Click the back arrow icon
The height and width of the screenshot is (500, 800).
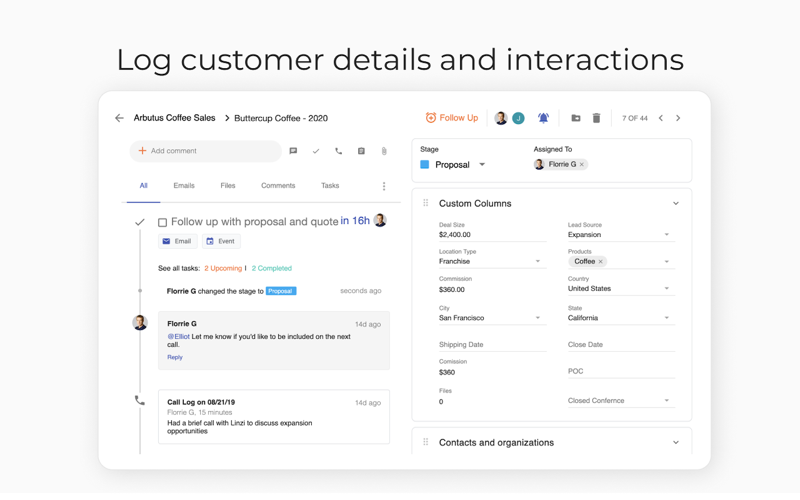click(x=119, y=118)
